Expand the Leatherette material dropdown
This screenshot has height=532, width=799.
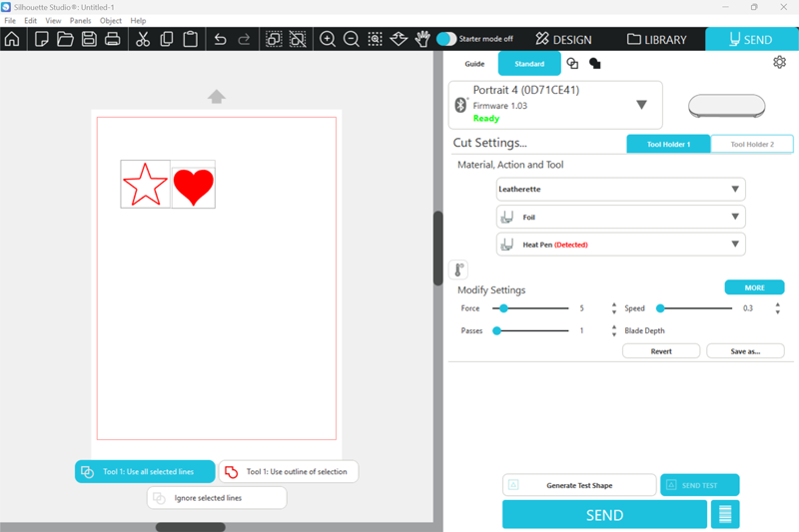620,189
